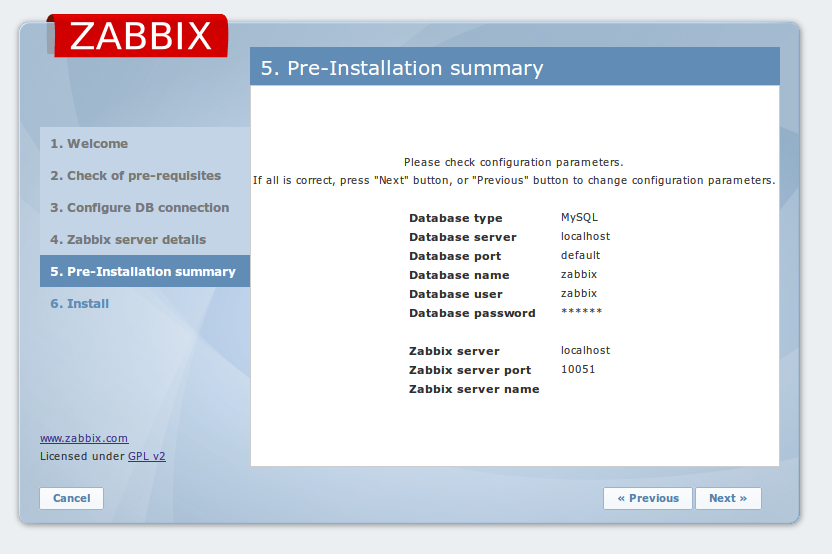Click the 'If all is correct' instruction line
Viewport: 832px width, 554px height.
(514, 180)
